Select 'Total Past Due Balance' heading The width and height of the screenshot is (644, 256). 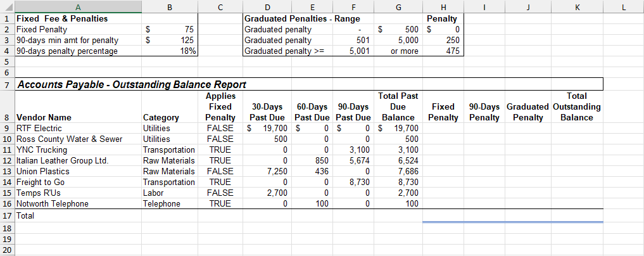(x=398, y=107)
